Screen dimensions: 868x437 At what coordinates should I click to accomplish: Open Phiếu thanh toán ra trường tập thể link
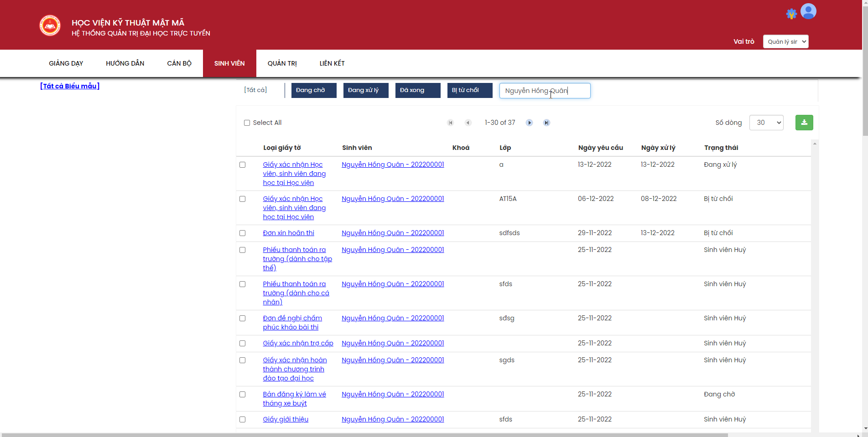click(297, 259)
